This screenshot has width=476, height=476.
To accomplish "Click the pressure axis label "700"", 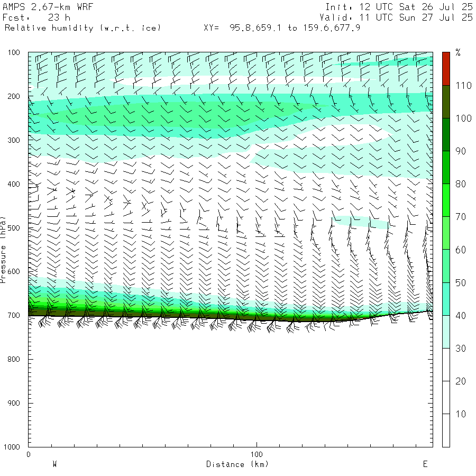I will [x=14, y=315].
